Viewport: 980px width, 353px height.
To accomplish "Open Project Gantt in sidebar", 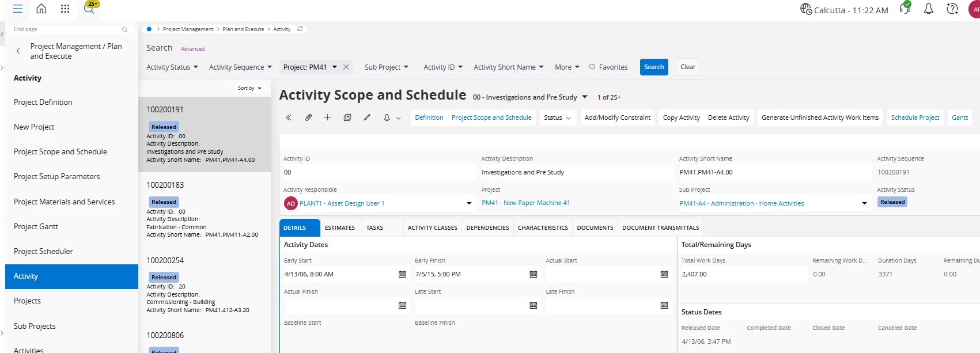I will pyautogui.click(x=71, y=226).
